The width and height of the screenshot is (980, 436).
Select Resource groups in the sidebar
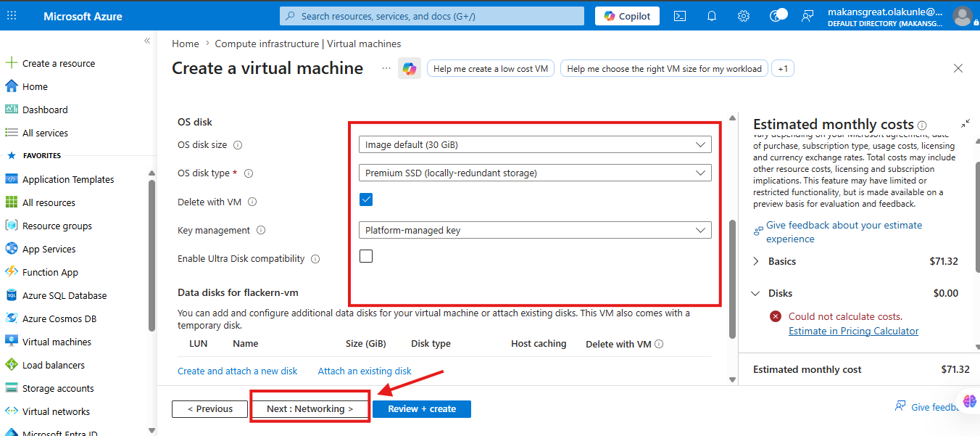tap(57, 226)
